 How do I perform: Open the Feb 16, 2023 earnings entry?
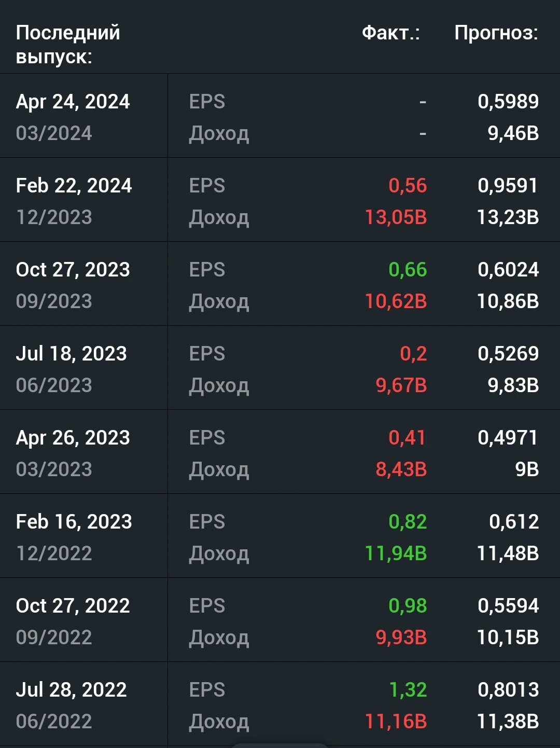tap(280, 536)
